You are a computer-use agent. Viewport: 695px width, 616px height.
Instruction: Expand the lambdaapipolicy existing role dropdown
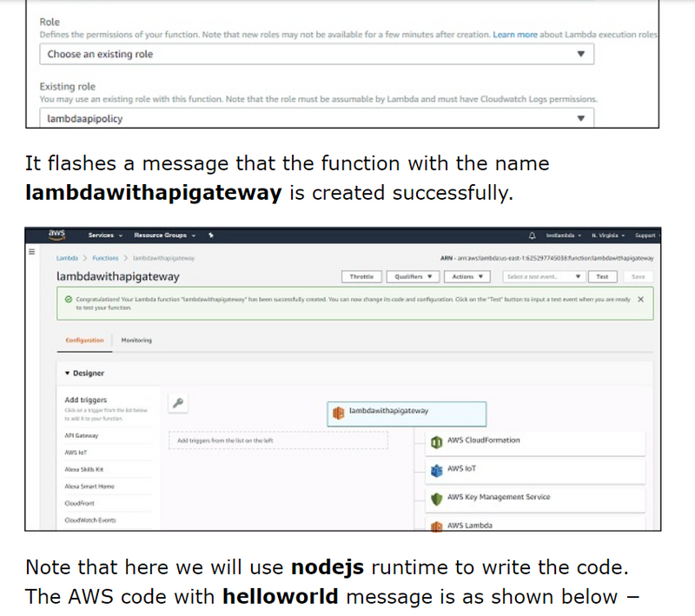316,119
